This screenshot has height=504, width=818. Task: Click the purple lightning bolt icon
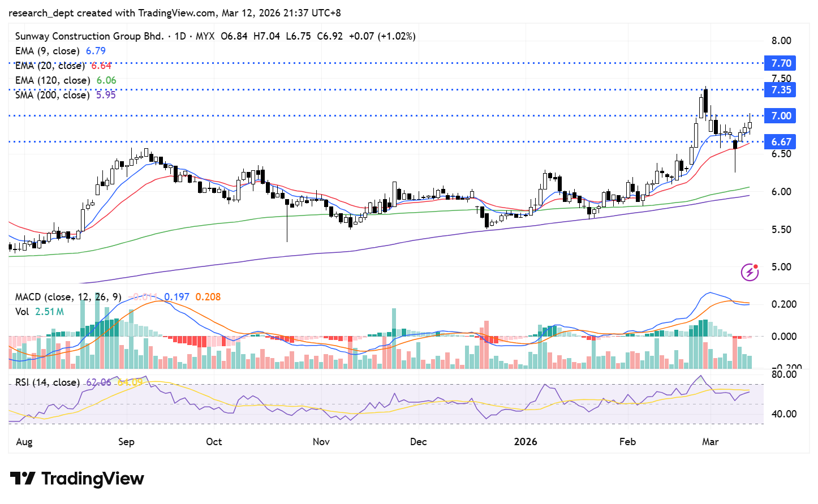(x=750, y=272)
